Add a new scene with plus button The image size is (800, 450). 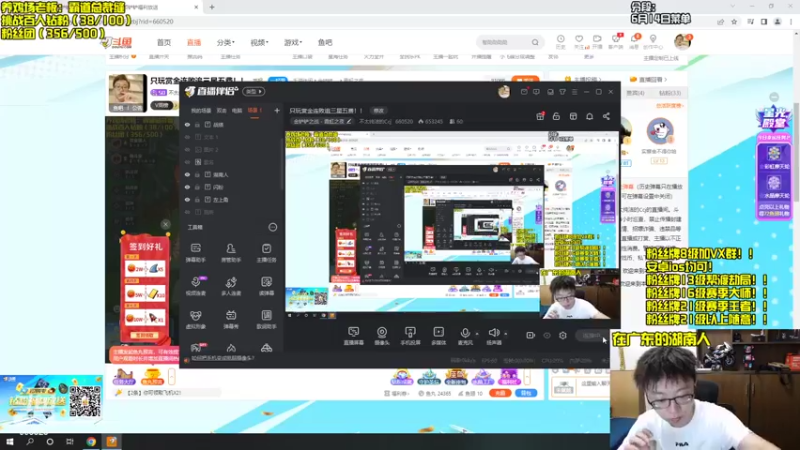coord(277,110)
